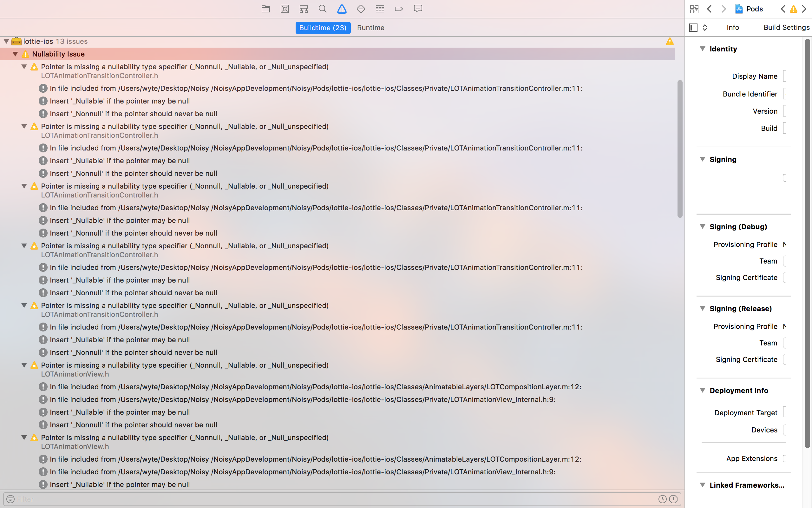Viewport: 812px width, 508px height.
Task: Click the Pods project jump bar item
Action: [x=749, y=9]
